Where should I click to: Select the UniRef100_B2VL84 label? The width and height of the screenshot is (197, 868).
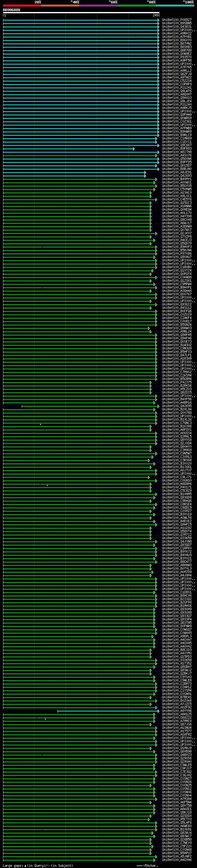pos(177,410)
